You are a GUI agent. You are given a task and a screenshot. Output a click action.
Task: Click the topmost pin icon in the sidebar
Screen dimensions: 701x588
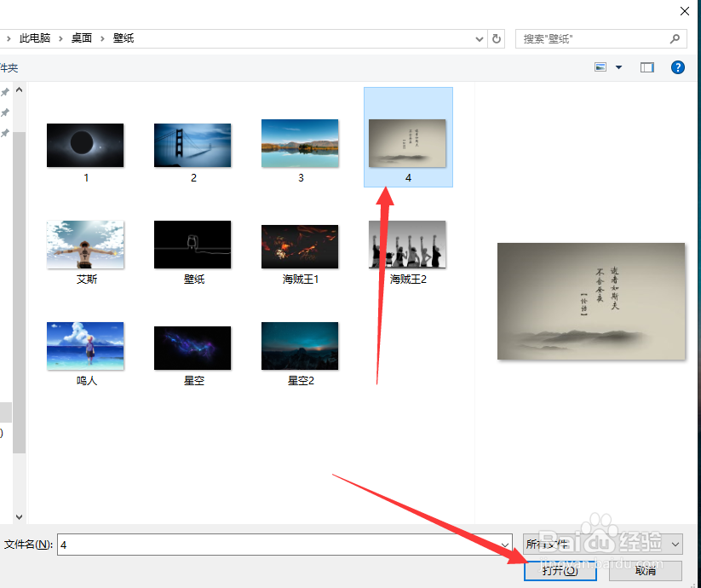tap(4, 92)
